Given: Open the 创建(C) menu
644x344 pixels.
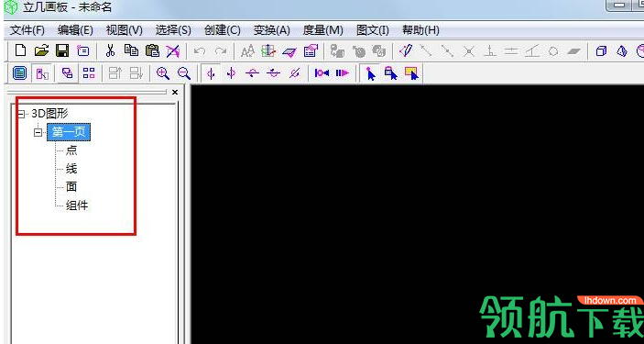Looking at the screenshot, I should (223, 30).
